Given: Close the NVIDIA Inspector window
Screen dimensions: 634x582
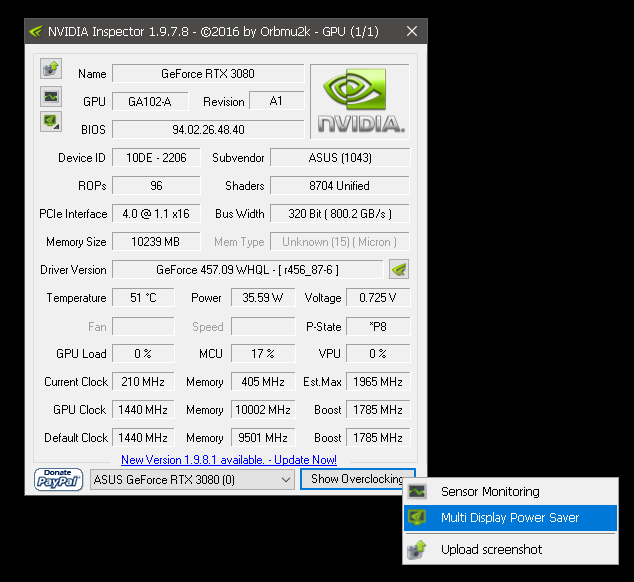Looking at the screenshot, I should coord(412,31).
